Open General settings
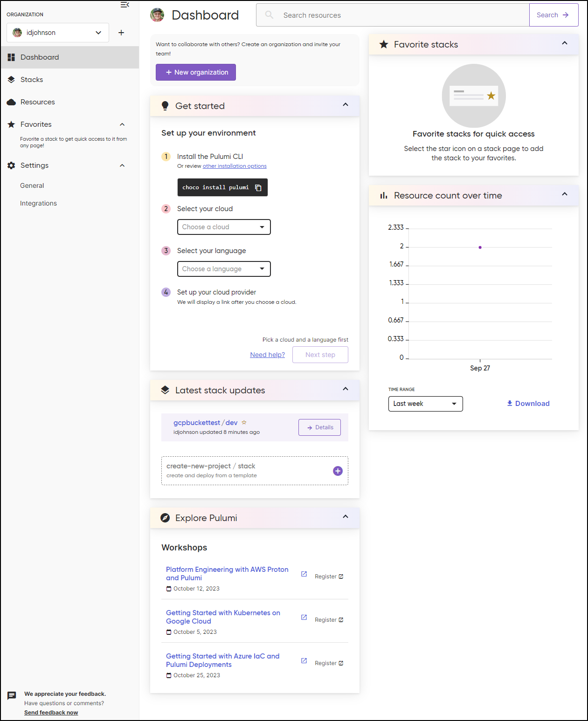This screenshot has height=721, width=588. coord(32,185)
